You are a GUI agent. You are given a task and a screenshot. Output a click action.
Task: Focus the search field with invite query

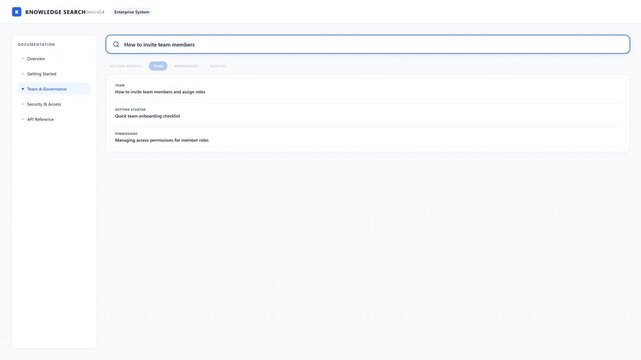coord(368,45)
